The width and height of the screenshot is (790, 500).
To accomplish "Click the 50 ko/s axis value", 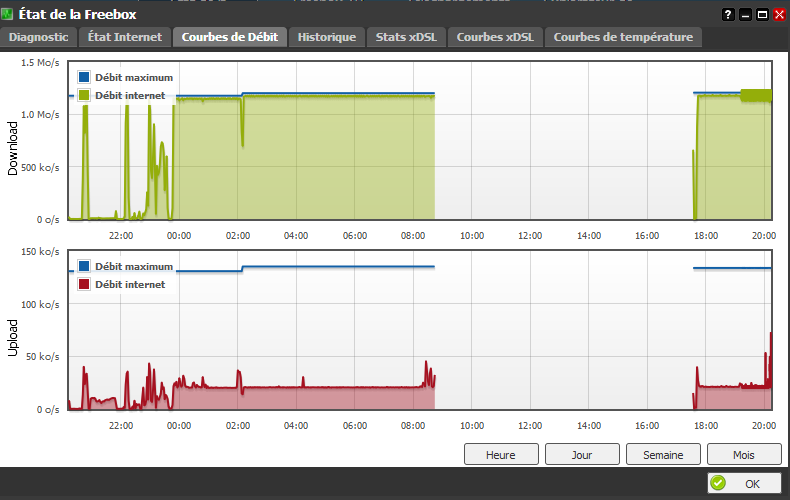I will tap(43, 356).
